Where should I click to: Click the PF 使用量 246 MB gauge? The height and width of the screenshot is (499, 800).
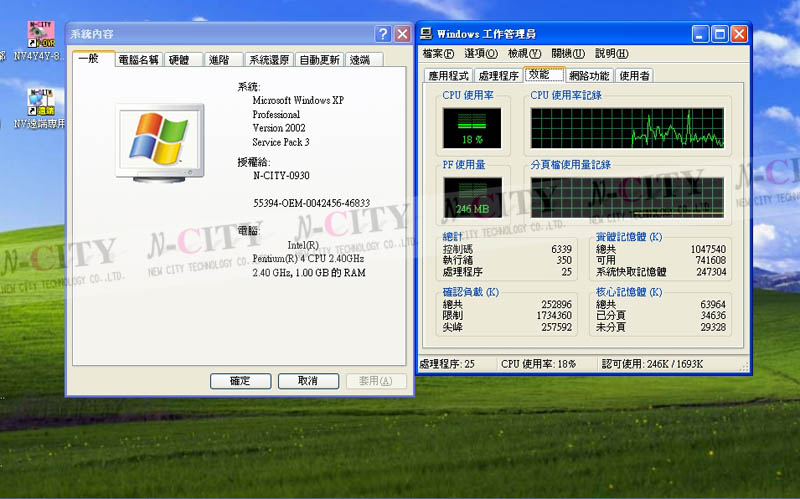[472, 197]
